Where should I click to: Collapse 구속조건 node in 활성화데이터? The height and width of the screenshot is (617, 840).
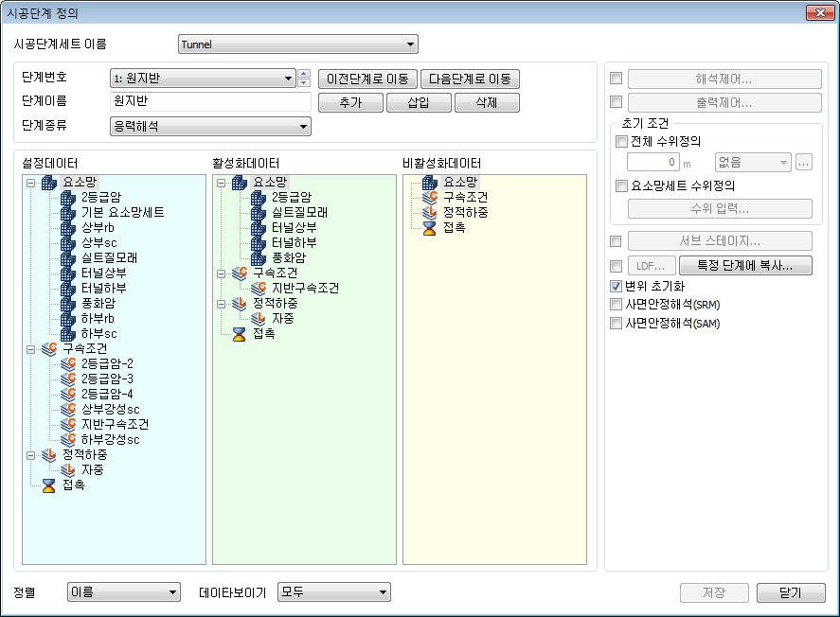[x=221, y=273]
